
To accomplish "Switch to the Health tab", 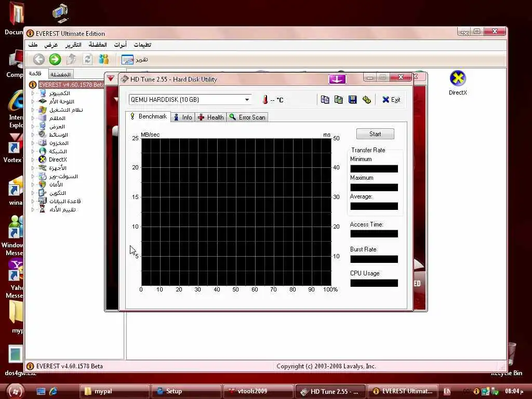I will point(211,117).
